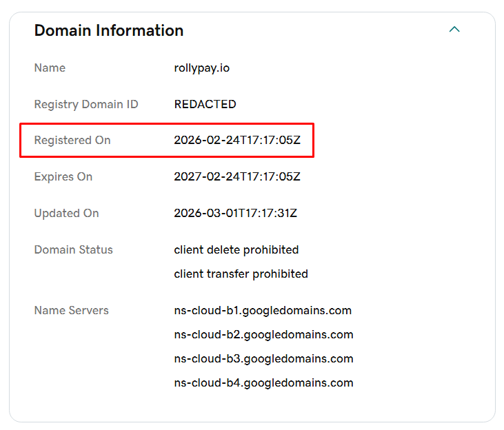This screenshot has width=504, height=430.
Task: Click the updated date 2026-03-01 value
Action: pyautogui.click(x=235, y=213)
